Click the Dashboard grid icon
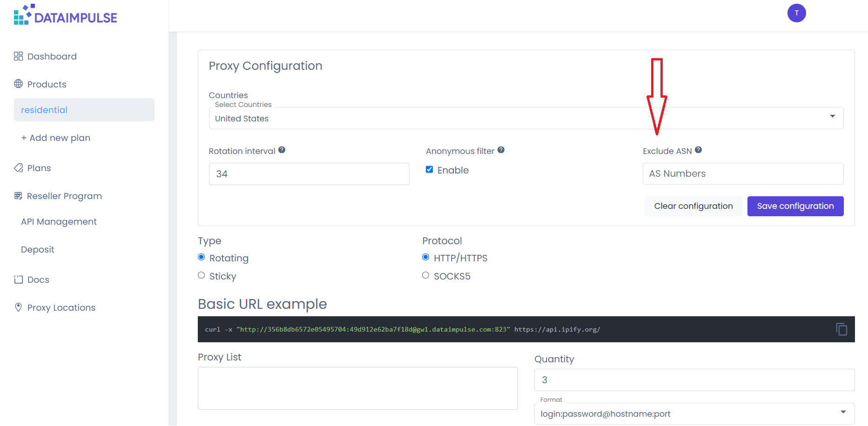The height and width of the screenshot is (426, 868). tap(18, 56)
